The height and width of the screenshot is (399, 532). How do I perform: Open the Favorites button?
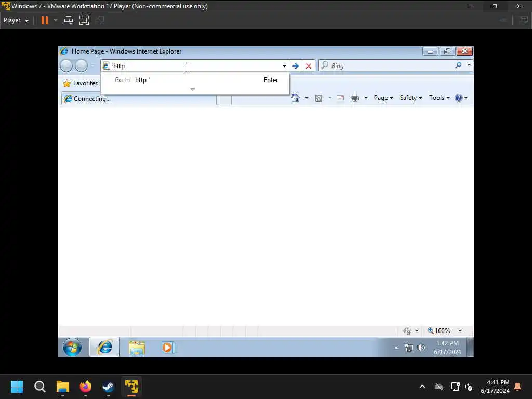point(81,83)
